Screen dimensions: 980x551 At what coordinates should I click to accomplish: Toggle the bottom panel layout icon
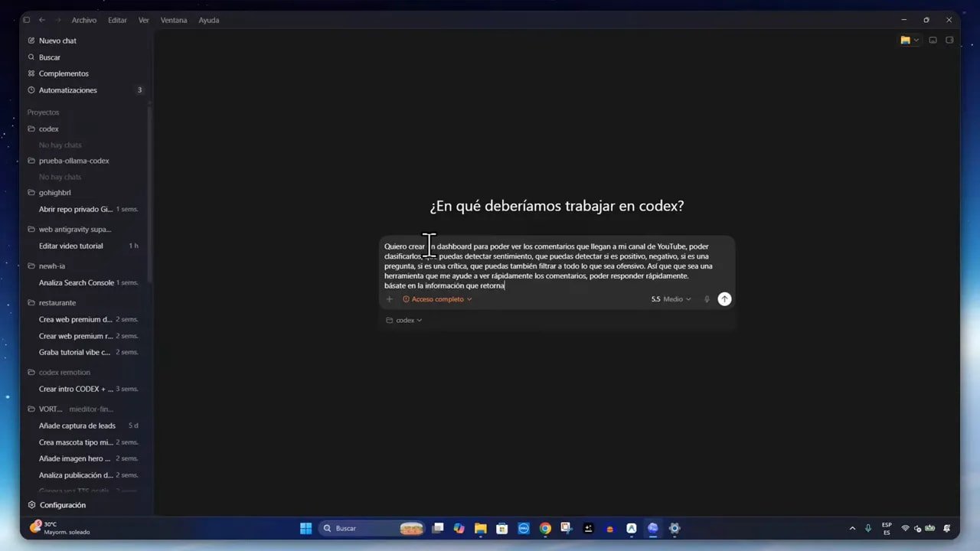tap(933, 40)
